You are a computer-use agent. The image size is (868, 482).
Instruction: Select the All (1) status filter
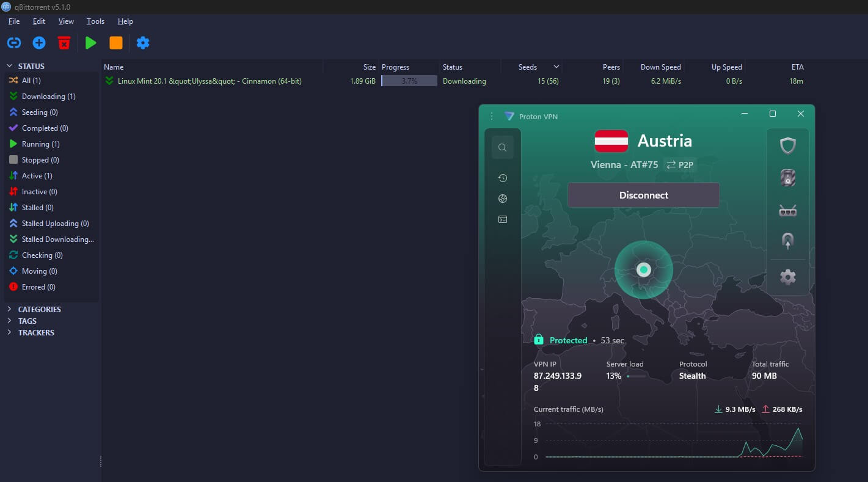51,81
